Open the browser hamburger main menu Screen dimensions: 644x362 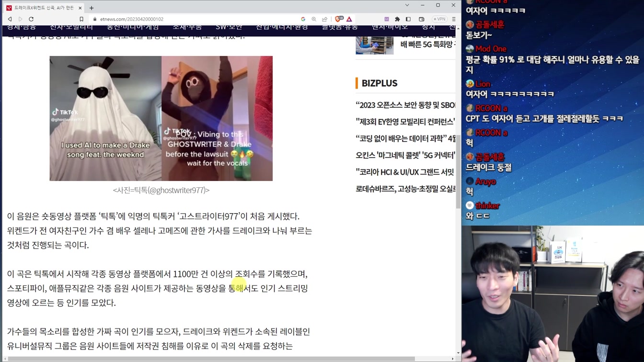[454, 19]
